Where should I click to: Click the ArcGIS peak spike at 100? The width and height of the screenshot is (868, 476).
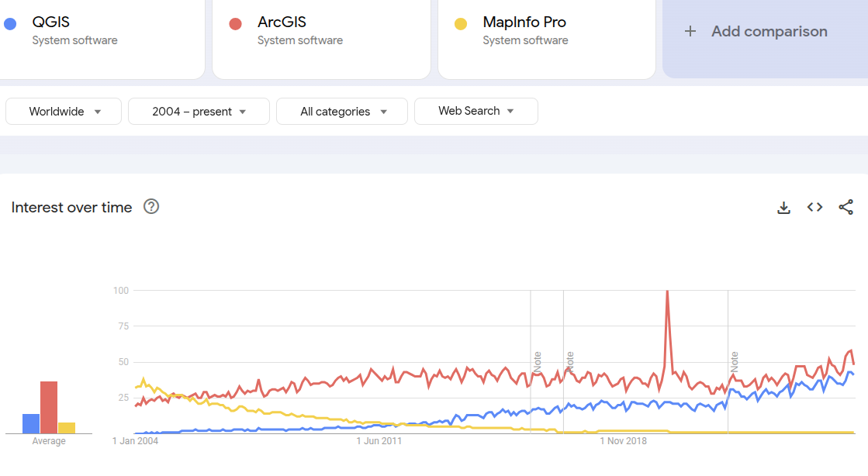coord(667,292)
